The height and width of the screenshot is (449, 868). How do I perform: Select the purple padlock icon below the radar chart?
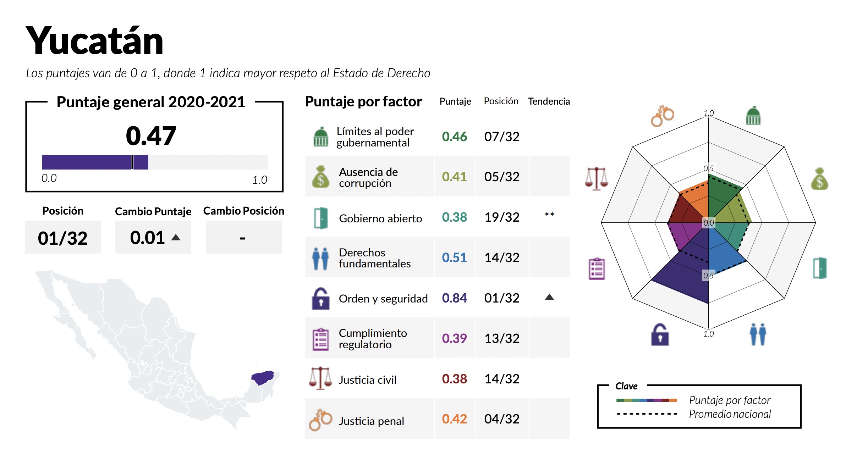pyautogui.click(x=660, y=334)
